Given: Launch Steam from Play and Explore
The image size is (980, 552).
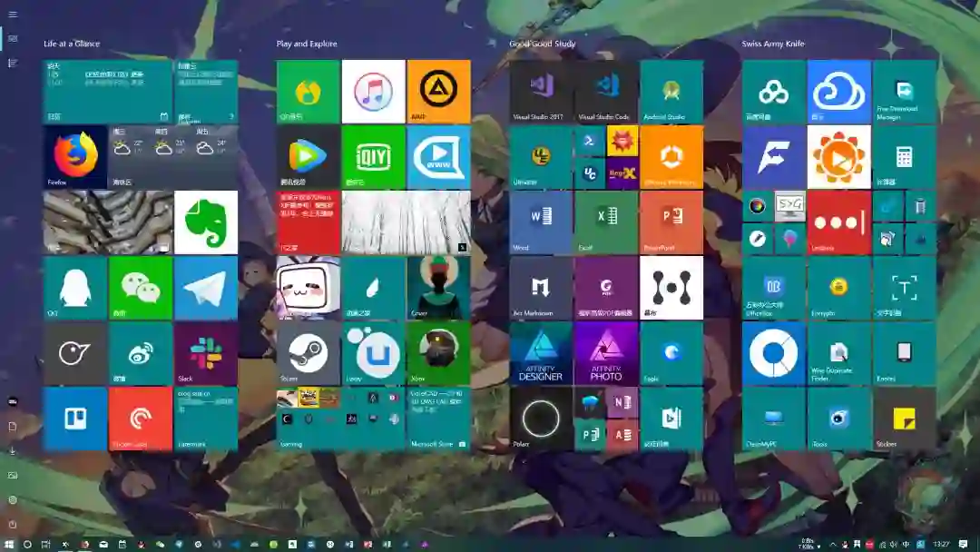Looking at the screenshot, I should pyautogui.click(x=309, y=353).
